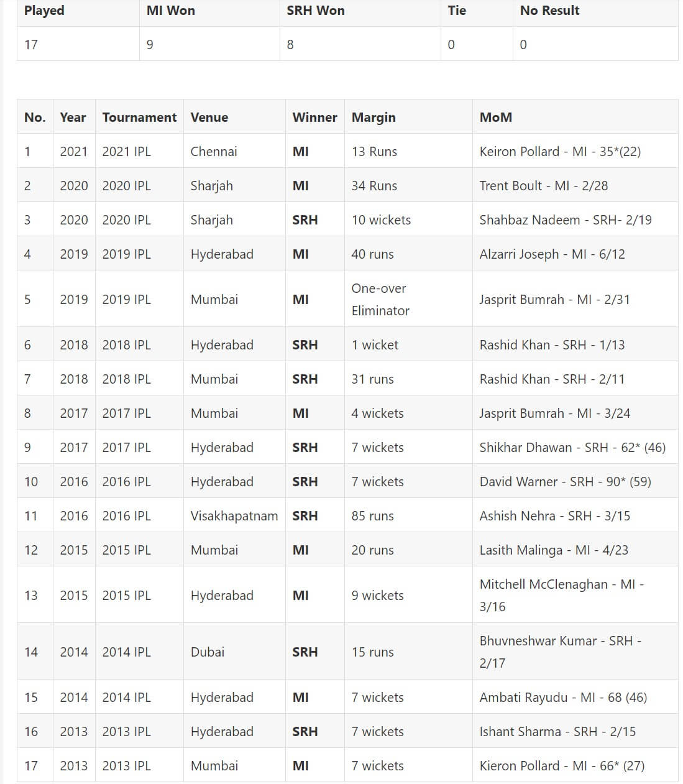Select the "Venue" column header

pyautogui.click(x=234, y=117)
